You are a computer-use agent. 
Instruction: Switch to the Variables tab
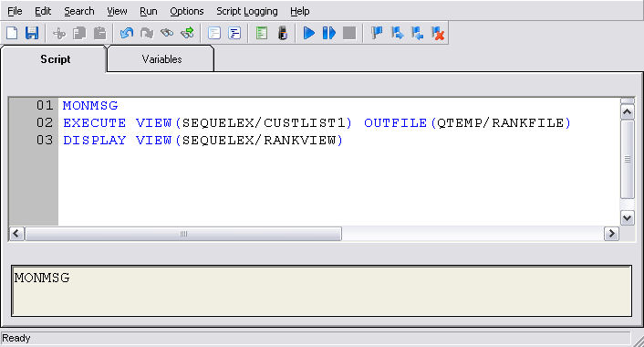(x=161, y=59)
